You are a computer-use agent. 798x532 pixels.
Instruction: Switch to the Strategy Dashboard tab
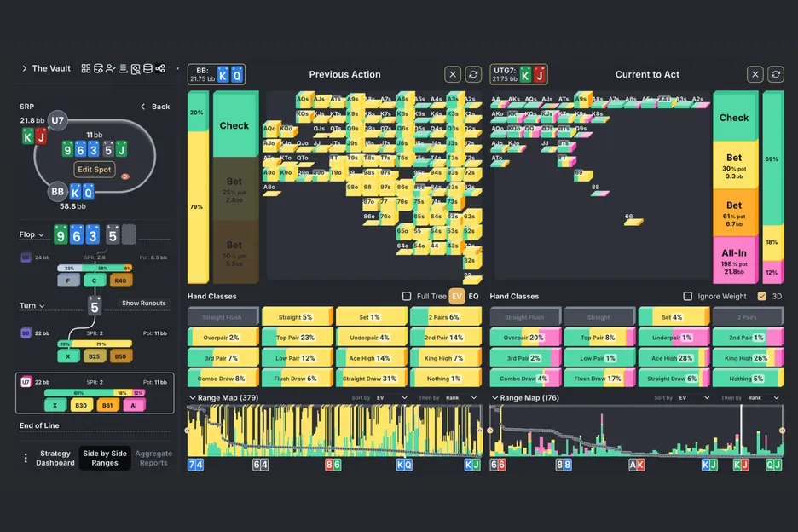tap(55, 458)
